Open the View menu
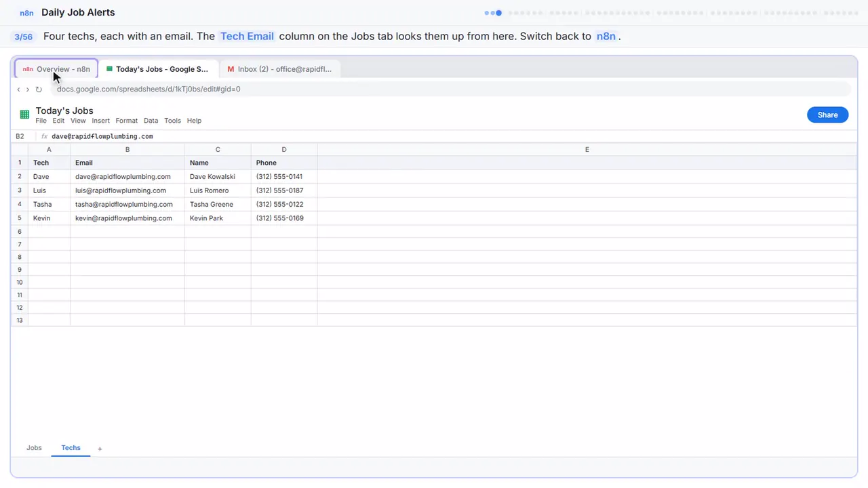Viewport: 868px width, 488px height. click(78, 121)
